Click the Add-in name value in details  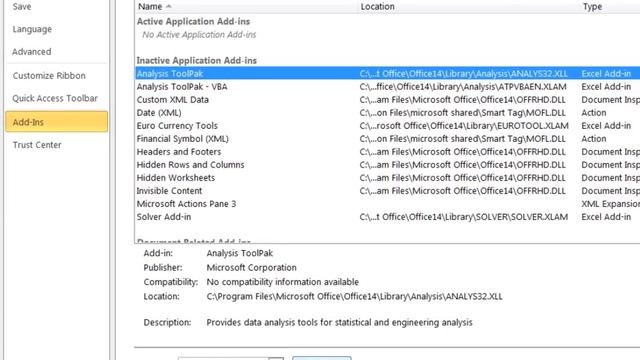(x=240, y=253)
